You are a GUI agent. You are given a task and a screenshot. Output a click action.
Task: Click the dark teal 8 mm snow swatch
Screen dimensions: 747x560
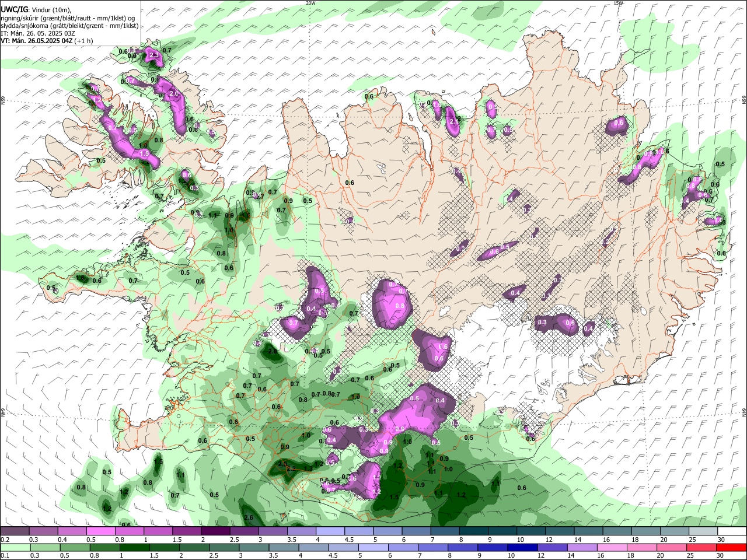[473, 531]
